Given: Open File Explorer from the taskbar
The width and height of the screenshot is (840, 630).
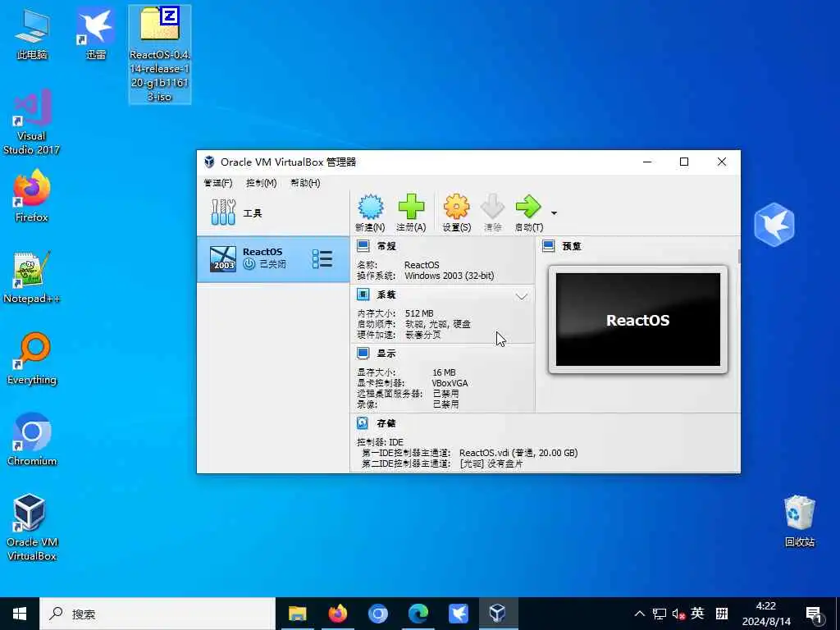Looking at the screenshot, I should 297,614.
